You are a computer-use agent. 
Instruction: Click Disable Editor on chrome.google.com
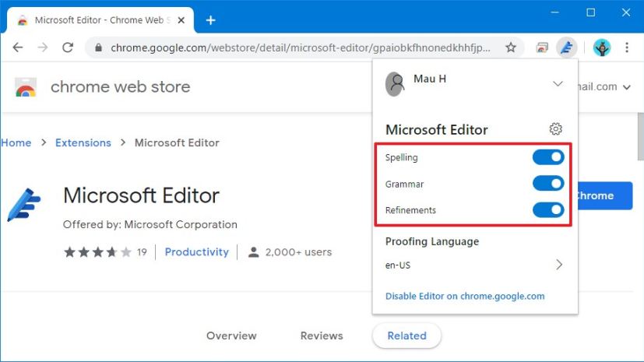(x=465, y=297)
